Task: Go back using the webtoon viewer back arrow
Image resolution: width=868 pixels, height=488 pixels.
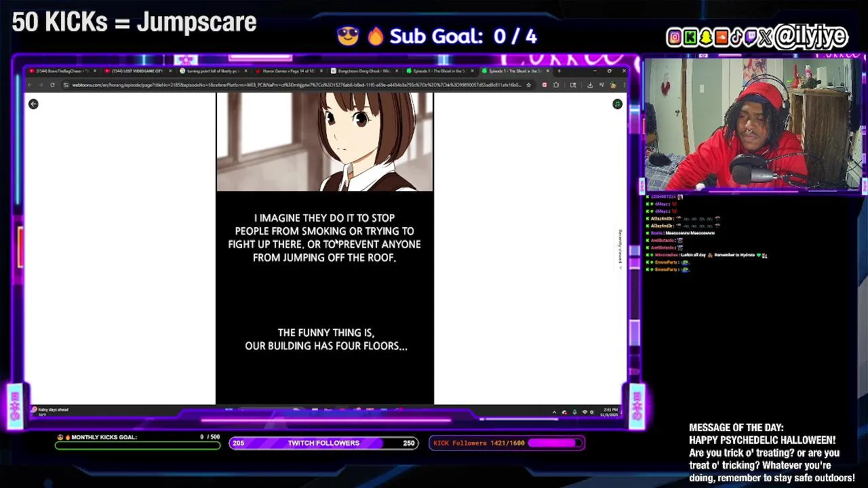Action: (x=33, y=104)
